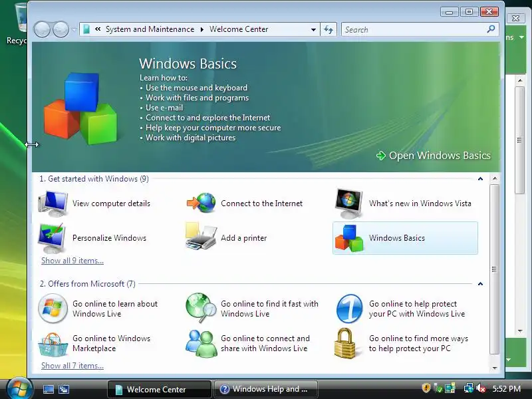Click System and Maintenance breadcrumb

[150, 29]
